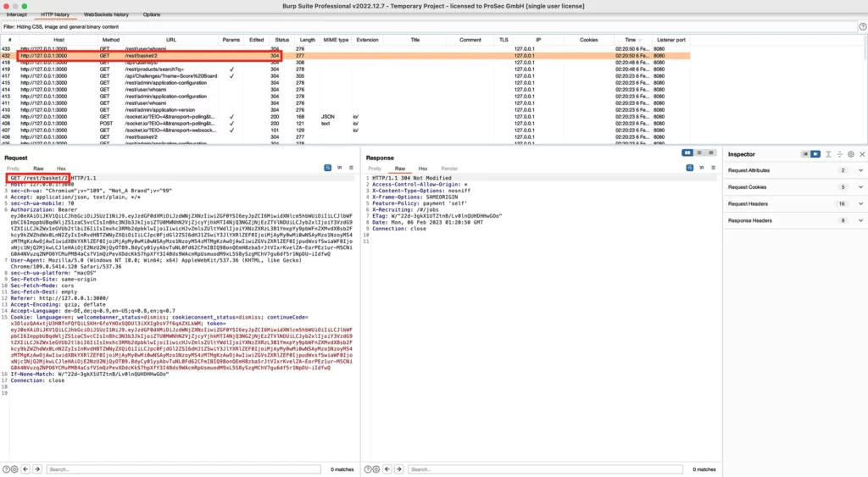The width and height of the screenshot is (868, 477).
Task: Click macOS green fullscreen window button
Action: click(x=25, y=6)
